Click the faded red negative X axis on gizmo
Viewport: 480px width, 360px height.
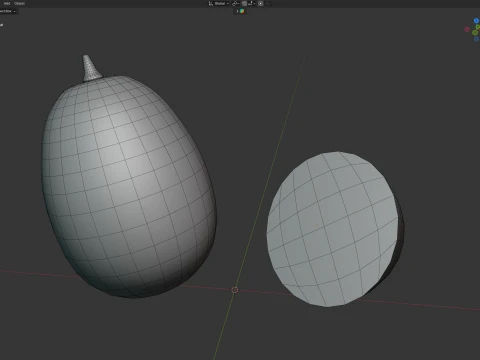click(x=467, y=29)
